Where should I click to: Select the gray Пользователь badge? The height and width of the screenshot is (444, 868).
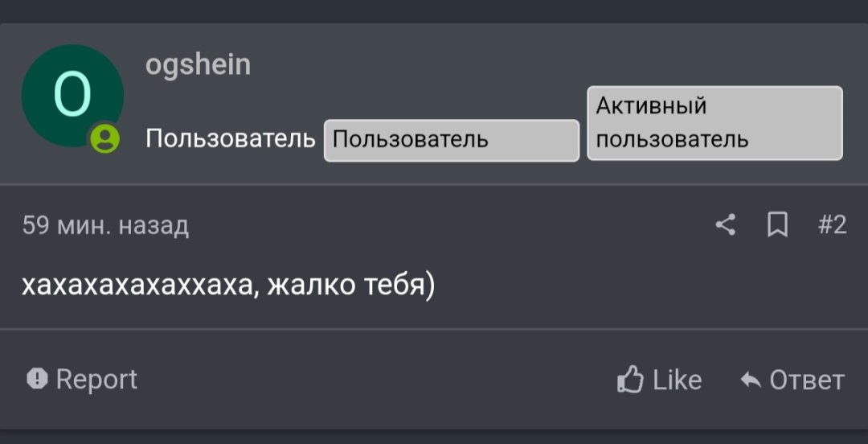pyautogui.click(x=452, y=140)
